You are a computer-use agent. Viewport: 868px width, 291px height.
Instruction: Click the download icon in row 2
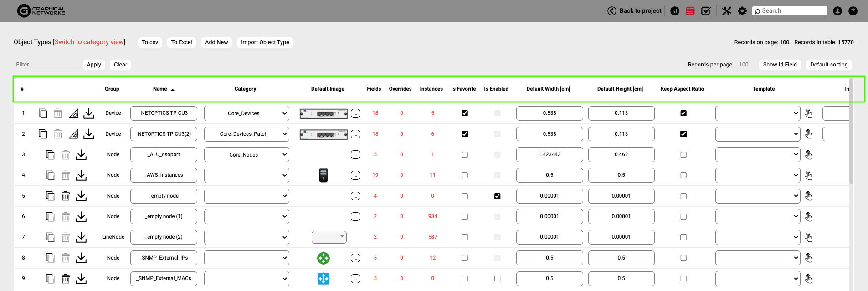pos(89,134)
